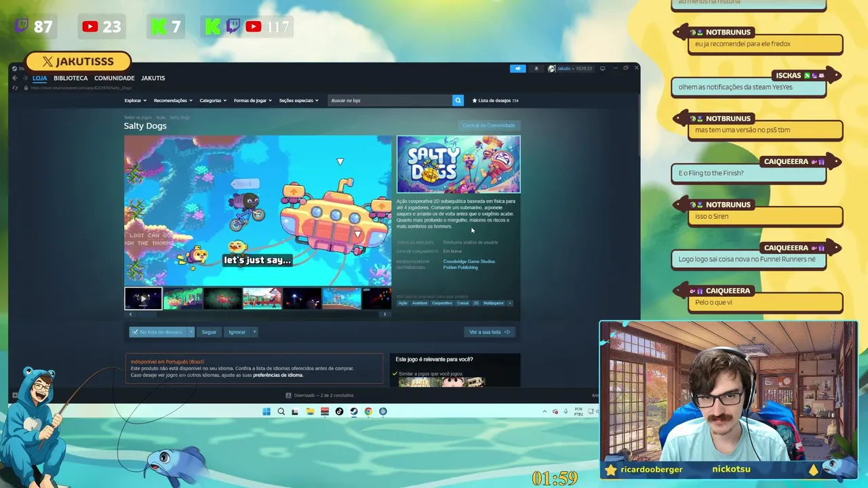Click the Task View taskbar icon
The image size is (868, 488).
(x=295, y=411)
